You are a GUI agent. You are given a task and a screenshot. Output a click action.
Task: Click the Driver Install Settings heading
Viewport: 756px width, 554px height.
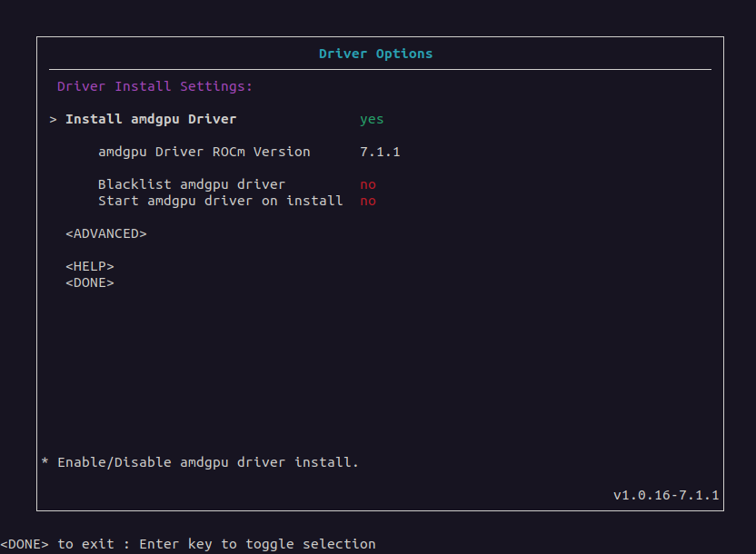[154, 86]
